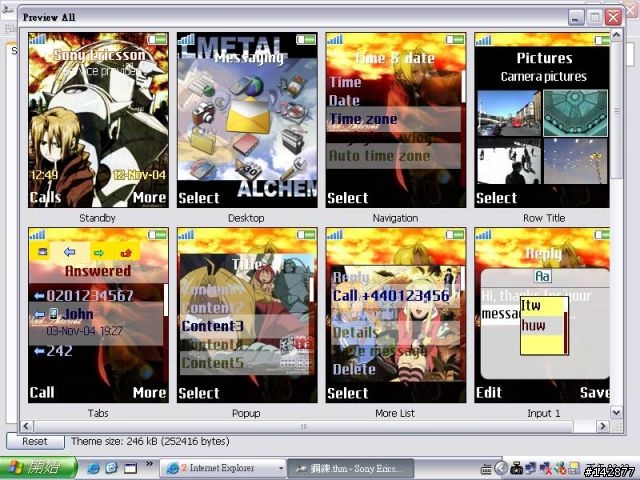Image resolution: width=640 pixels, height=480 pixels.
Task: Click the yellow folder icon in Desktop preview
Action: pyautogui.click(x=203, y=141)
